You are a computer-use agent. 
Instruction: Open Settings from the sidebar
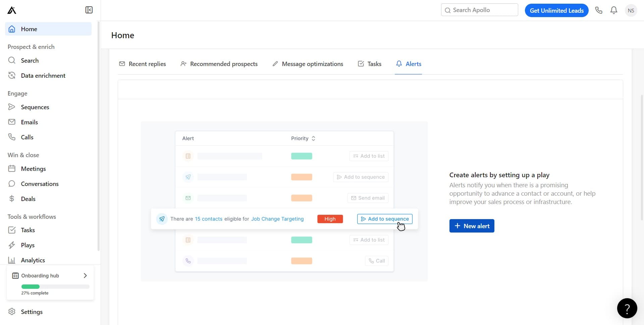(x=32, y=312)
